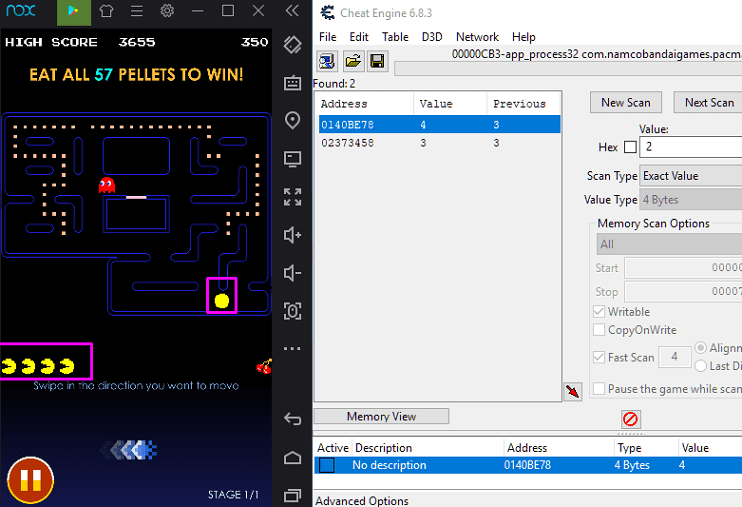Open the Nox keyboard mapping icon
The image size is (742, 507).
(292, 83)
